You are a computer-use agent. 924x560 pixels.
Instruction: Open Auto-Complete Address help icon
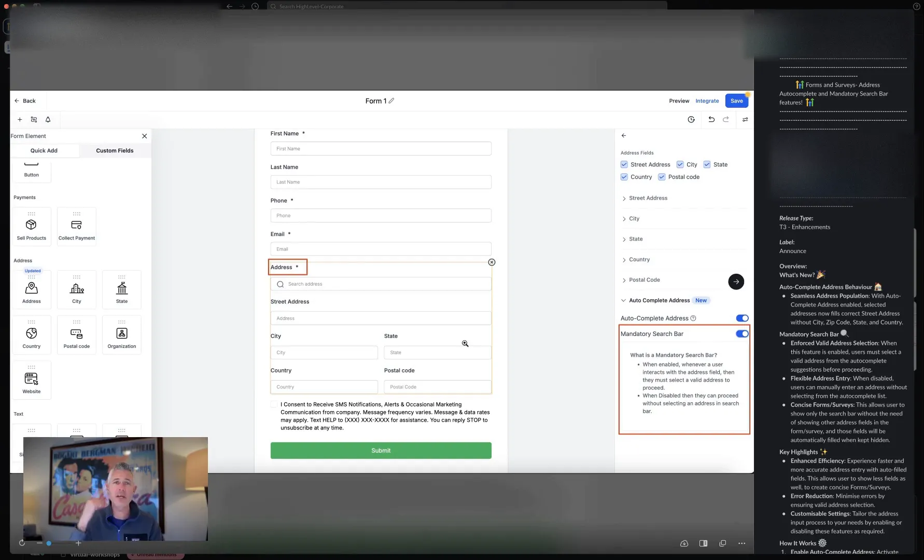693,318
